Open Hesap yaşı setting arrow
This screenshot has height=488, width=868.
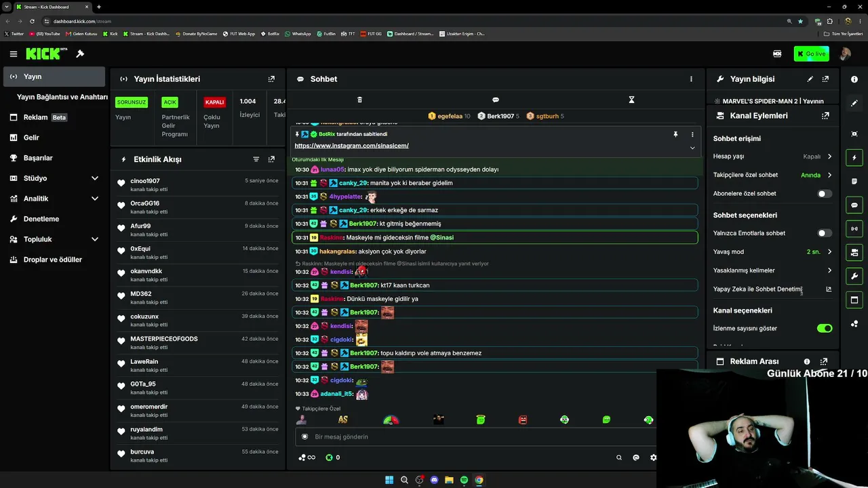[829, 157]
